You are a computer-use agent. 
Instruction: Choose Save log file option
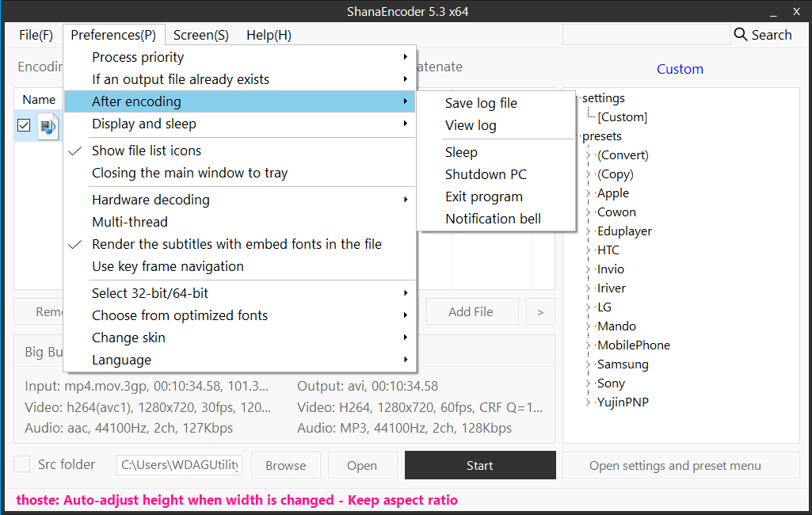coord(481,103)
